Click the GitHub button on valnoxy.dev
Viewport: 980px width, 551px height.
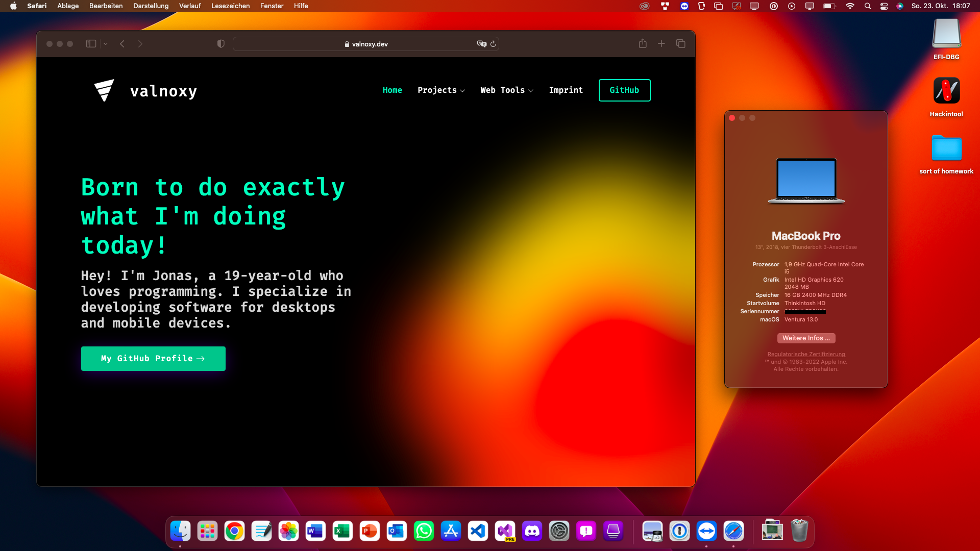(x=624, y=90)
